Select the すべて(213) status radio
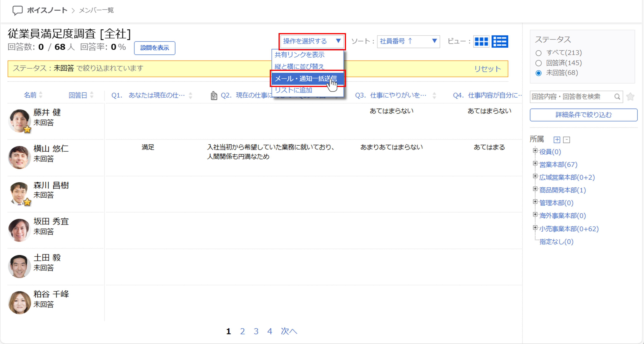The width and height of the screenshot is (644, 344). [x=538, y=53]
